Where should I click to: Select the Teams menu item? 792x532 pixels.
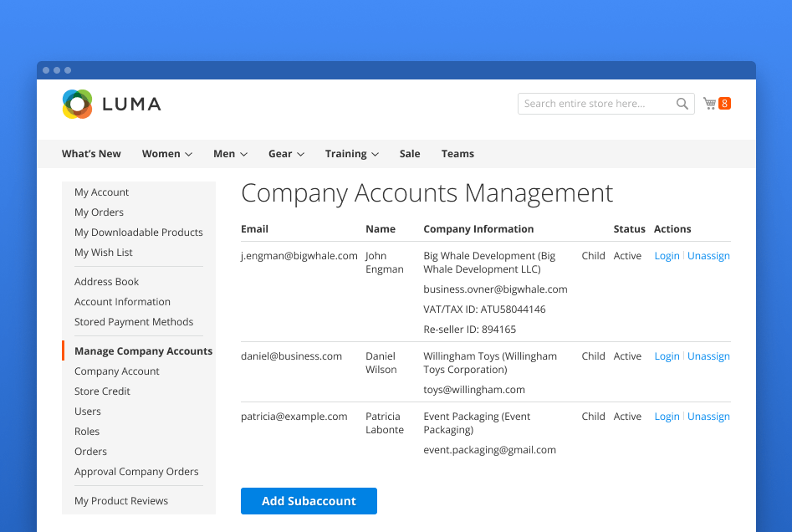click(457, 154)
